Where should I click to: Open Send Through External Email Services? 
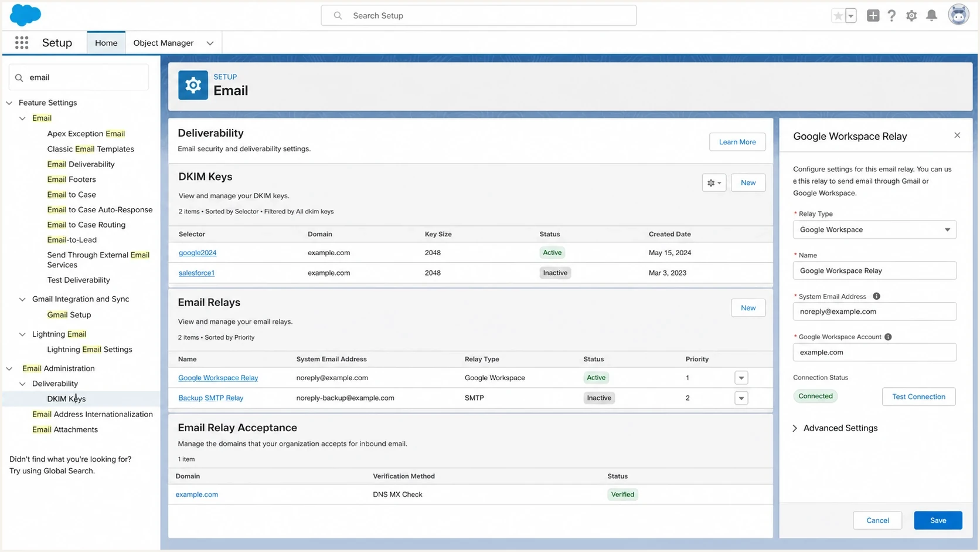click(x=98, y=260)
